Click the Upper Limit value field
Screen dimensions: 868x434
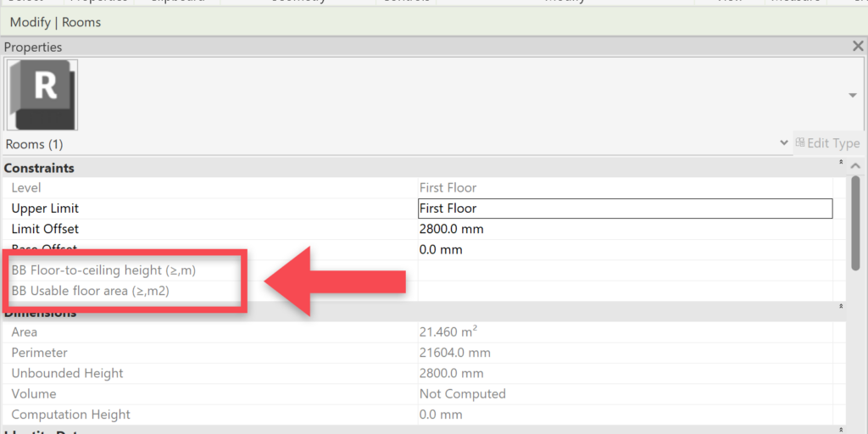625,209
